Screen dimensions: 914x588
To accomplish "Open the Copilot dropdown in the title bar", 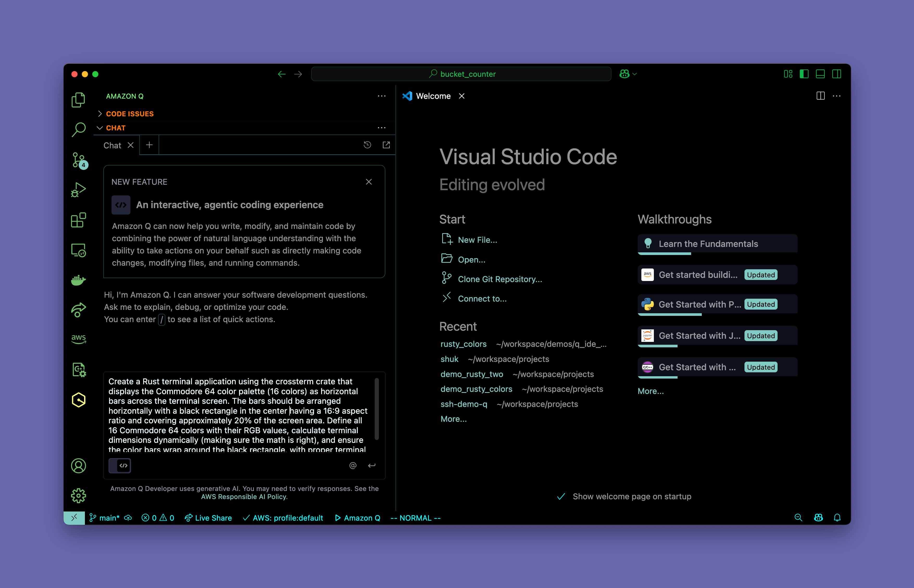I will pyautogui.click(x=634, y=74).
